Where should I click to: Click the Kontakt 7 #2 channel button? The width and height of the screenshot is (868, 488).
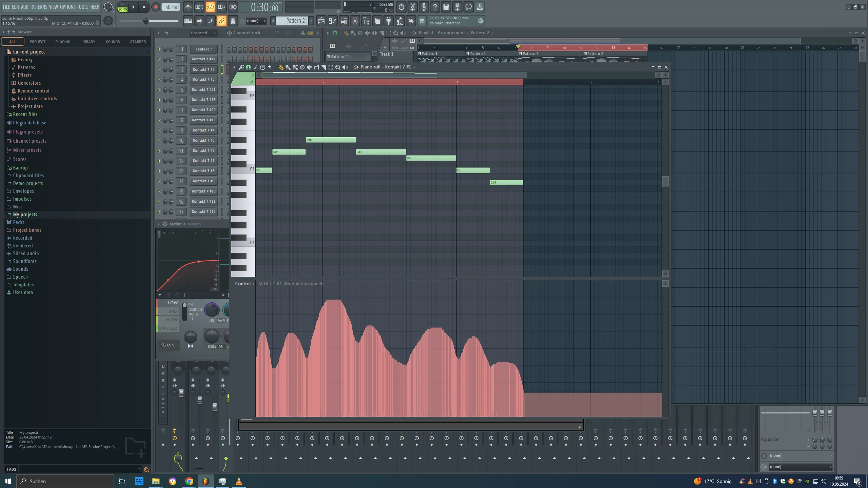(x=203, y=69)
